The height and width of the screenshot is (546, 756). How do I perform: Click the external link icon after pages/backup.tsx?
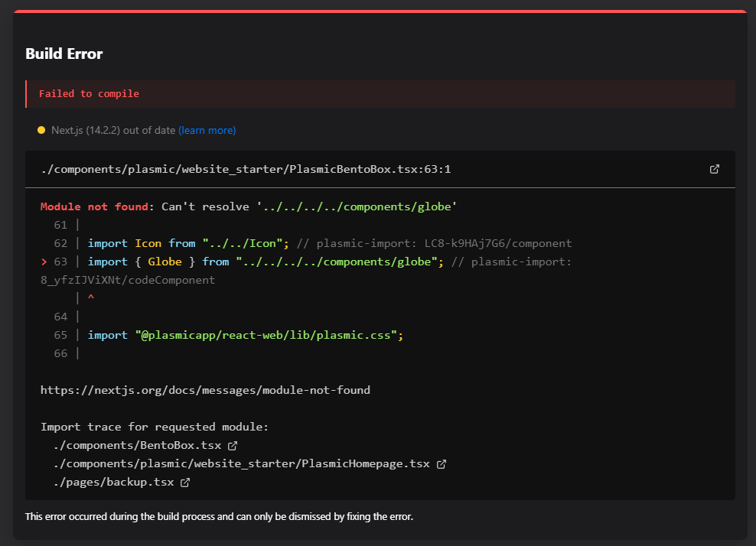[x=184, y=482]
